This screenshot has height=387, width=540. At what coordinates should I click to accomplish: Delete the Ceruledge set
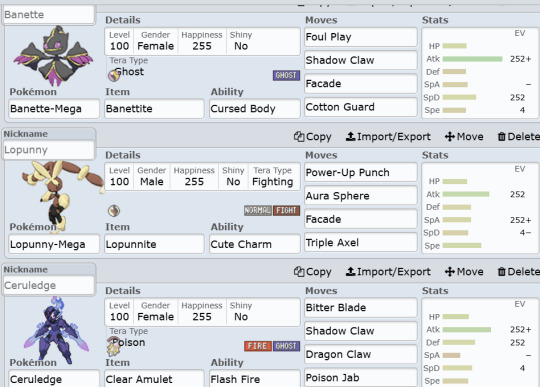518,272
